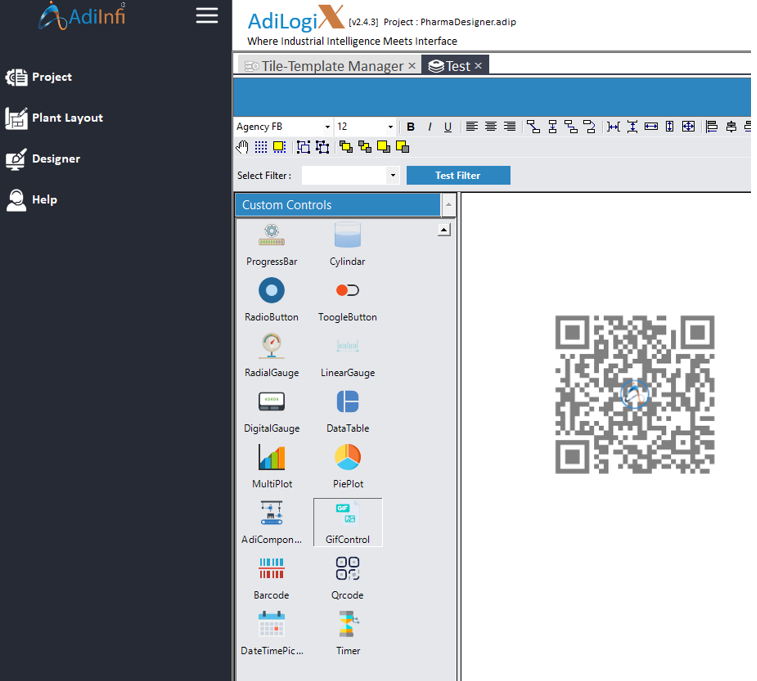This screenshot has height=681, width=757.
Task: Click the bring forward icon
Action: click(346, 147)
